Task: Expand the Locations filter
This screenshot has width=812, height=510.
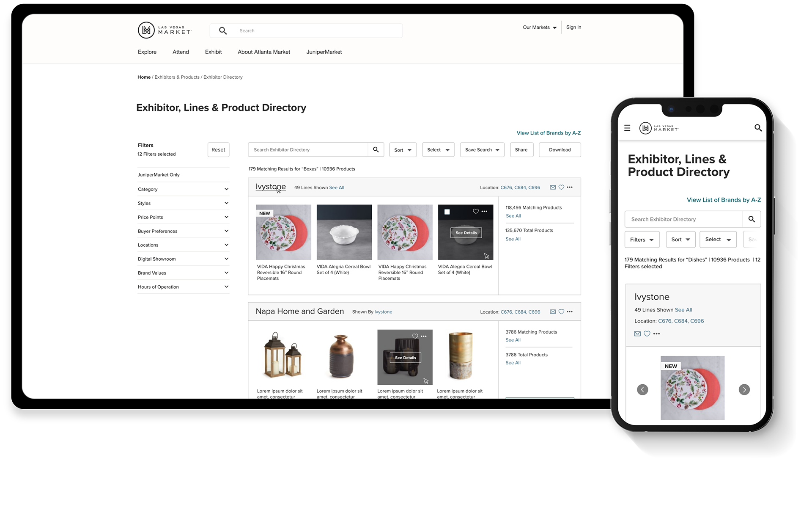Action: click(x=183, y=245)
